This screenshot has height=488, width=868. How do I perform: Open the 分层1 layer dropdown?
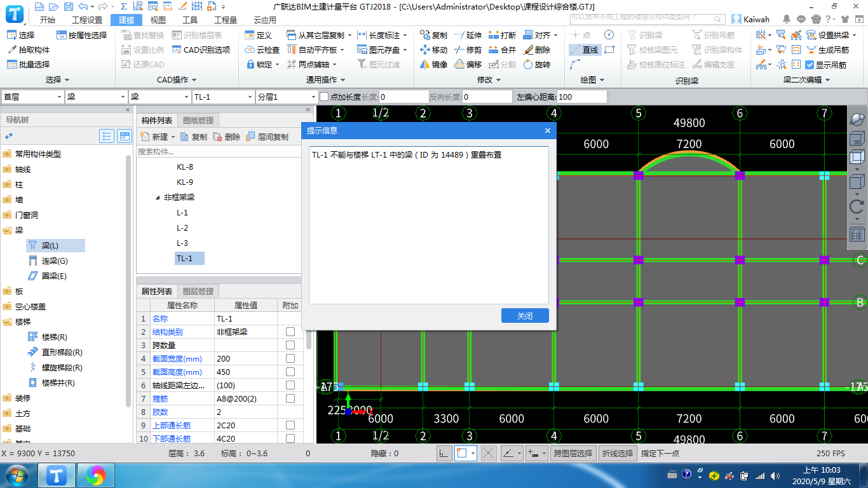[x=287, y=97]
